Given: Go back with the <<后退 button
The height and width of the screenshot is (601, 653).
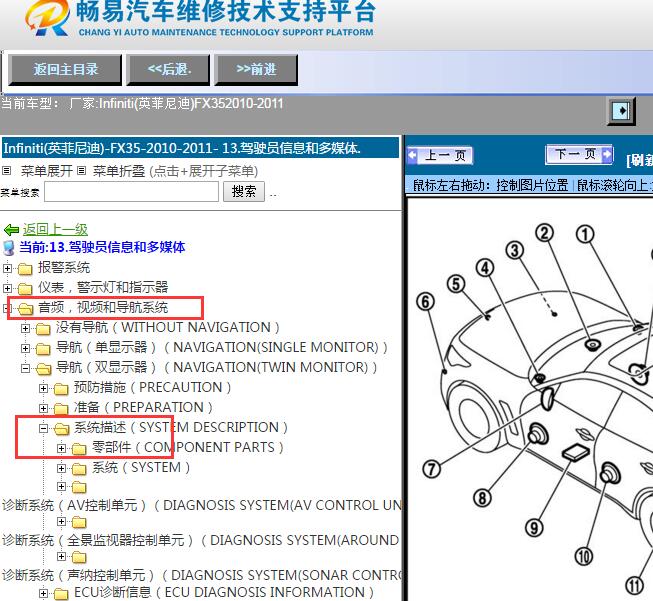Looking at the screenshot, I should (168, 69).
